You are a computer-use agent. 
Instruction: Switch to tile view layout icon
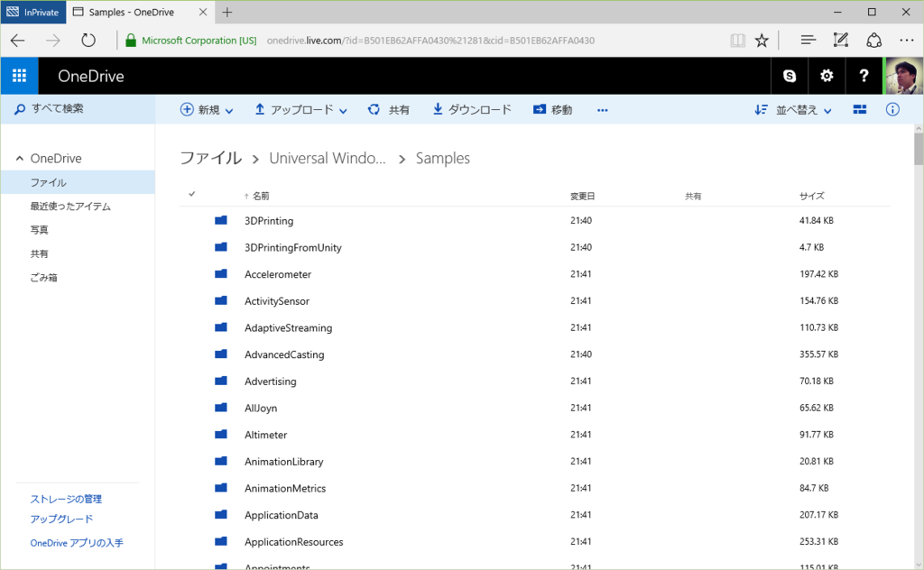[860, 109]
